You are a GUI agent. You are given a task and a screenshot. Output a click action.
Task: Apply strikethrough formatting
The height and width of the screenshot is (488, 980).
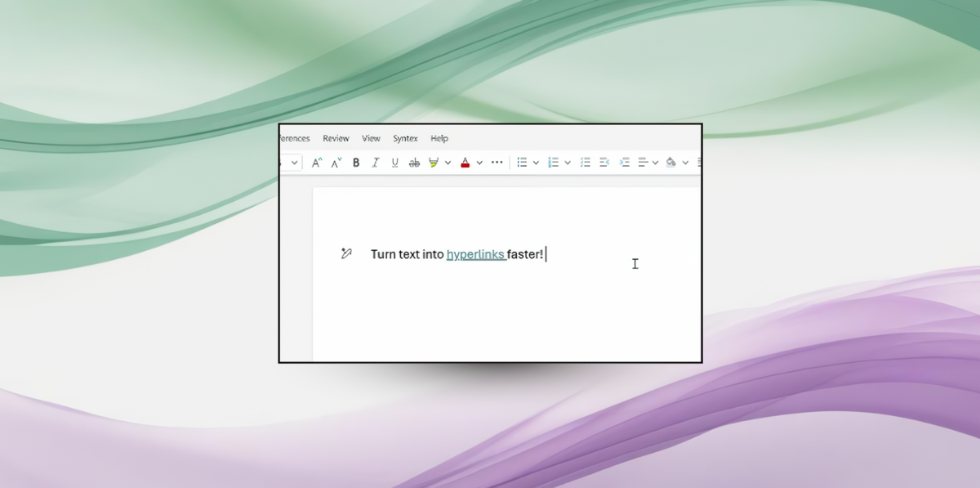pos(415,162)
